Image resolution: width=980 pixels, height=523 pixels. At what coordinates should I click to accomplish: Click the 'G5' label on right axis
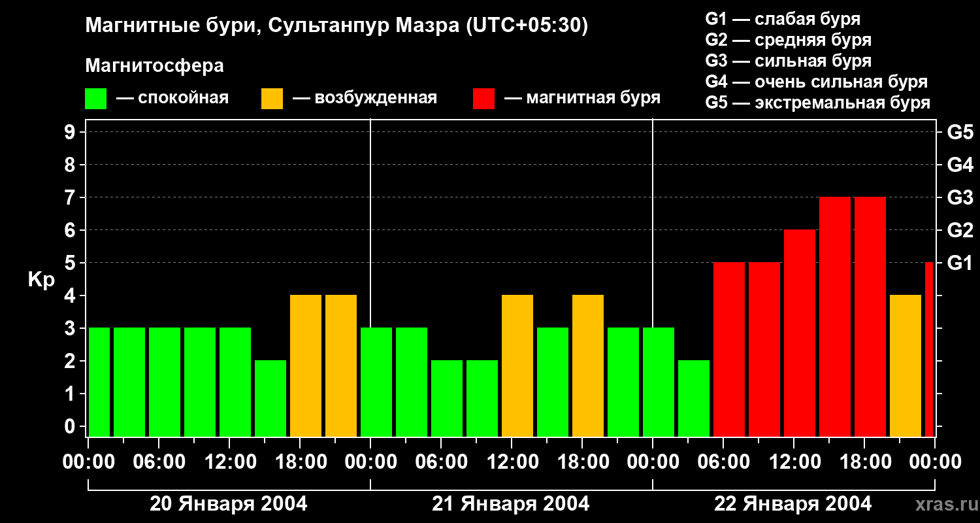(960, 132)
